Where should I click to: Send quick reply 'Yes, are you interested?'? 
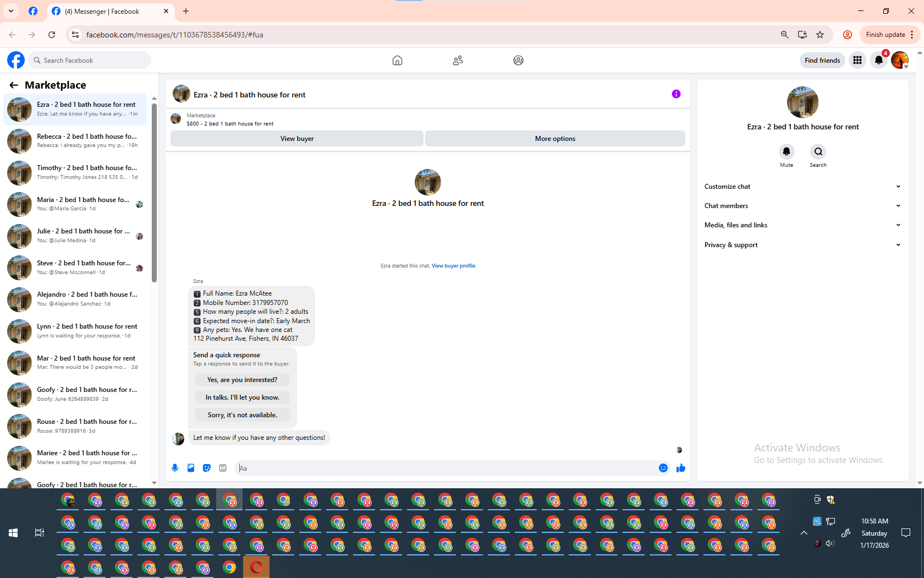pyautogui.click(x=242, y=380)
